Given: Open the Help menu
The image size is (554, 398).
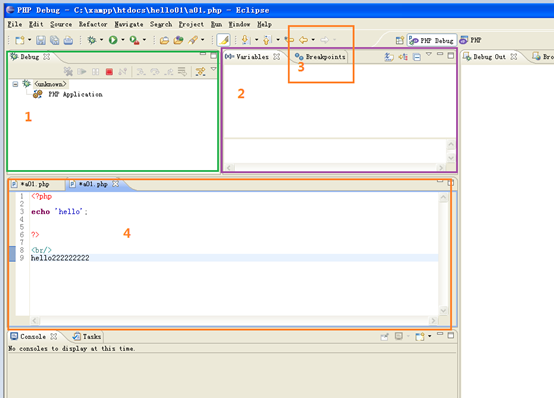Looking at the screenshot, I should click(x=264, y=24).
